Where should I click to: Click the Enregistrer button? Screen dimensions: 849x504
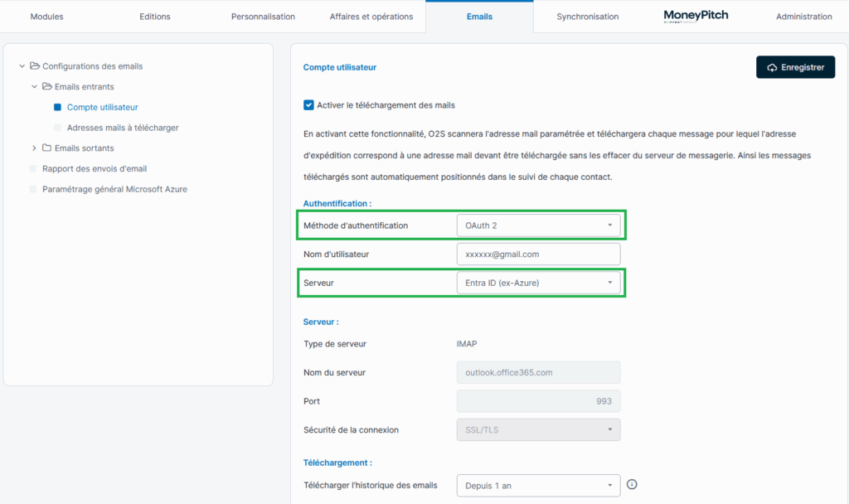(795, 67)
